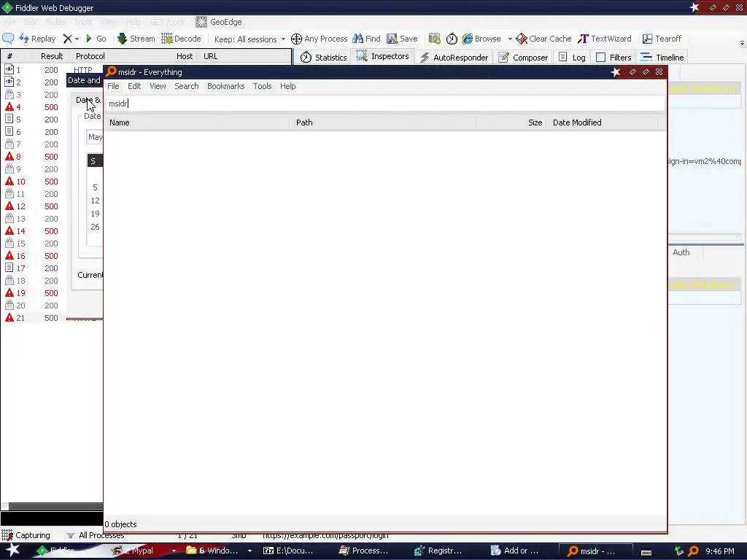Click the lock icon of session 13
Screen dimensions: 747x560
pos(9,218)
